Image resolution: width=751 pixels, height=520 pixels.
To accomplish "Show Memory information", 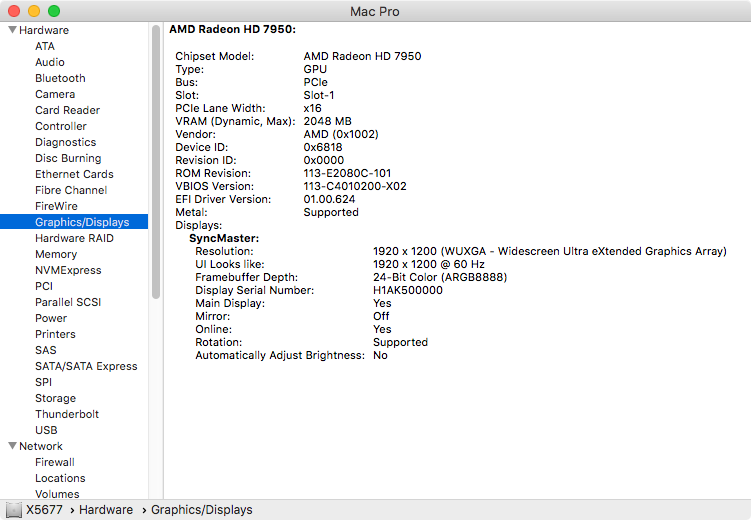I will (x=56, y=254).
